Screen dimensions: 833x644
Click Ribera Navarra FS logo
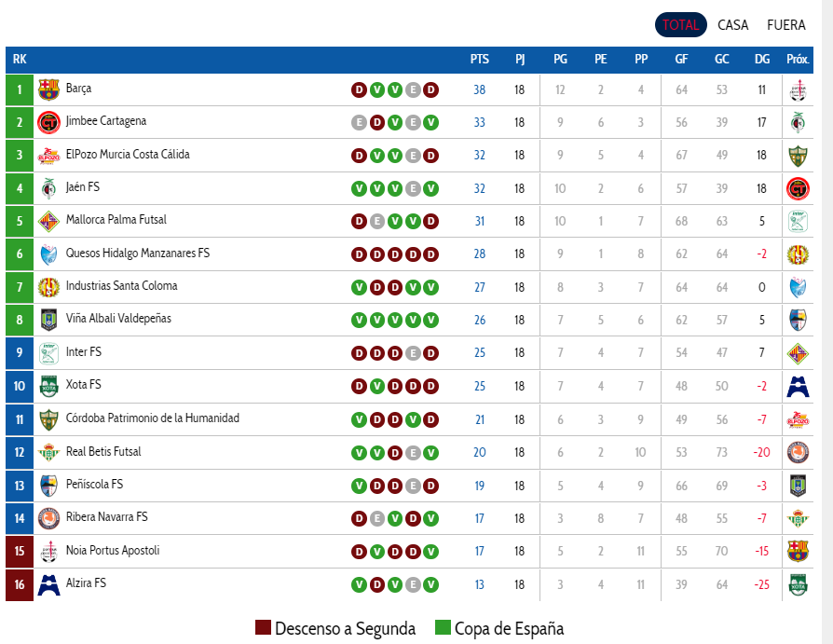pyautogui.click(x=48, y=518)
